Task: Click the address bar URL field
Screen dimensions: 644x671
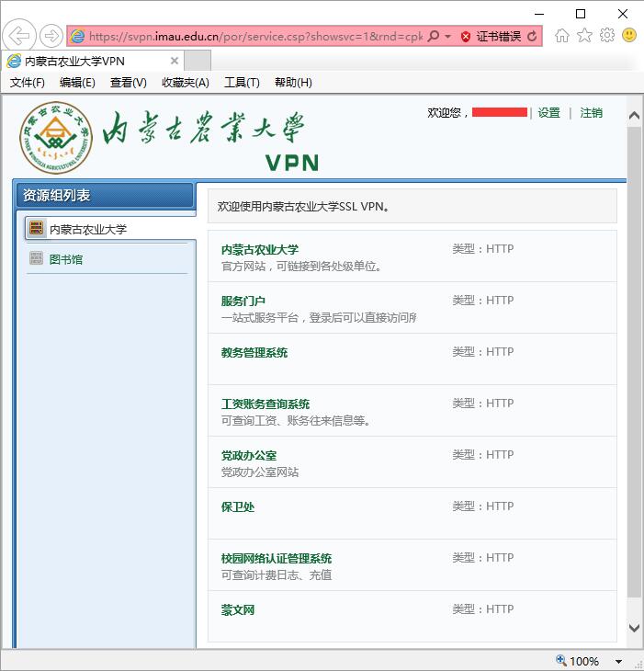Action: click(255, 37)
